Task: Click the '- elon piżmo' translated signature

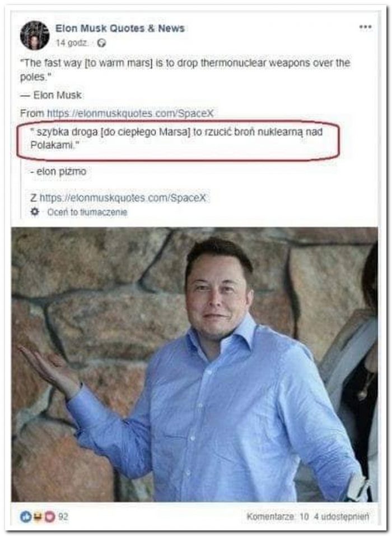Action: click(x=58, y=171)
